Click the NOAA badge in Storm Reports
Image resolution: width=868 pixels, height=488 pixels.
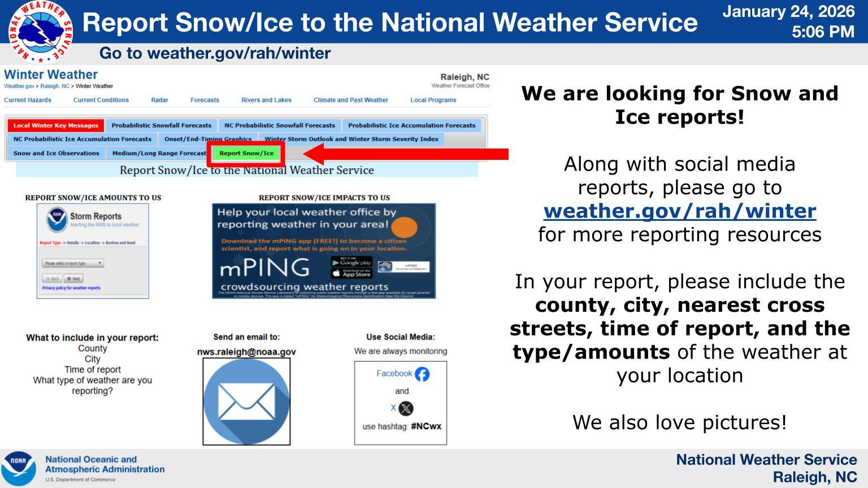57,220
